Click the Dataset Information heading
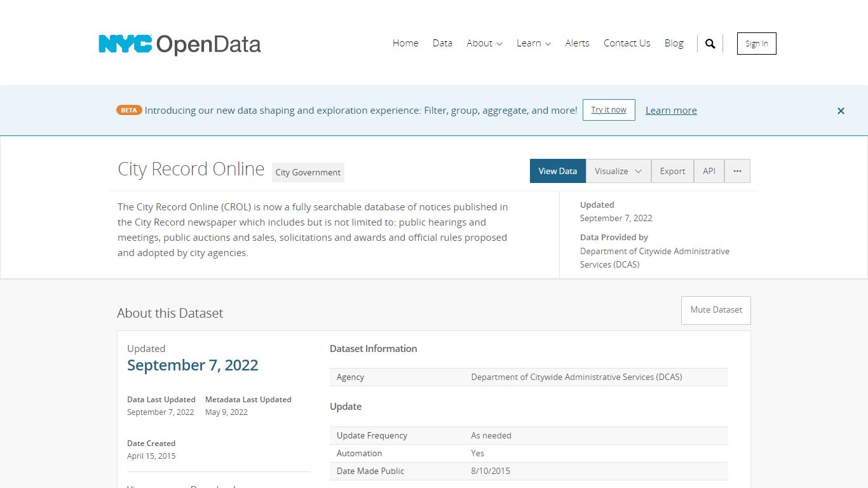 click(374, 349)
